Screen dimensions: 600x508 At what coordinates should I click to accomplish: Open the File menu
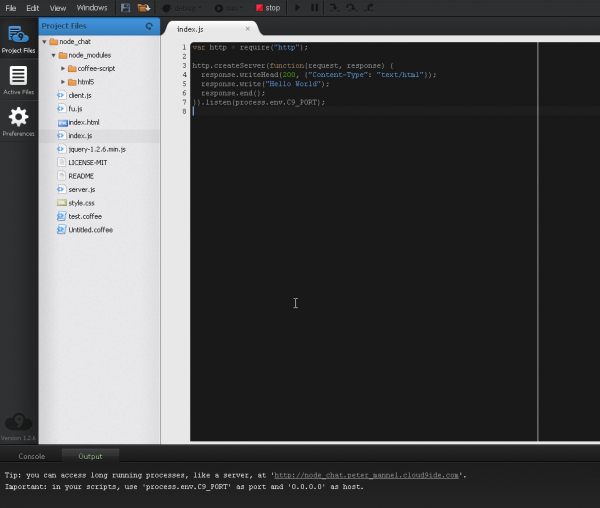pos(11,8)
